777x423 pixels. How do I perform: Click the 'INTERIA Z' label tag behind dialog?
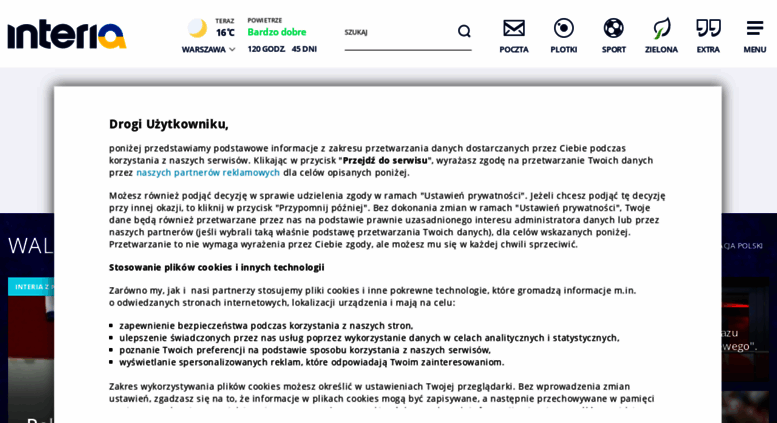click(x=32, y=287)
